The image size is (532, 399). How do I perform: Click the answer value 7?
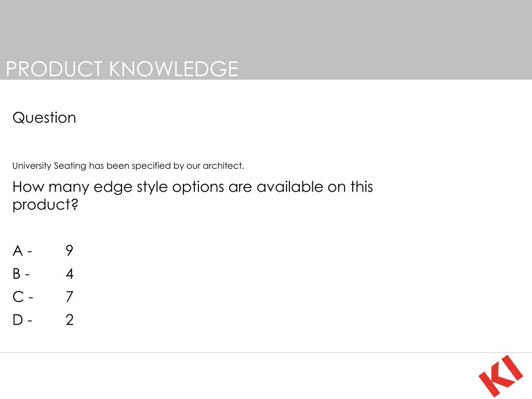tap(70, 297)
